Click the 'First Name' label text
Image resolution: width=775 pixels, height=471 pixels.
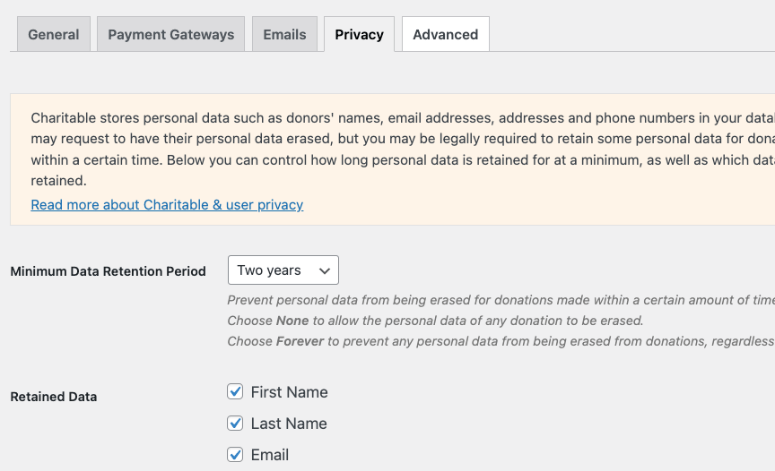(289, 392)
